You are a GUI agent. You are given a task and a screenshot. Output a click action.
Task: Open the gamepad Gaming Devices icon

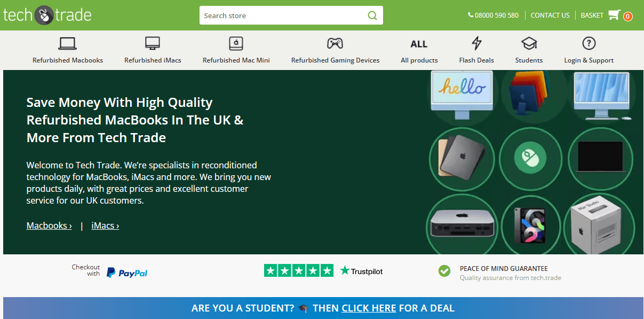tap(335, 43)
